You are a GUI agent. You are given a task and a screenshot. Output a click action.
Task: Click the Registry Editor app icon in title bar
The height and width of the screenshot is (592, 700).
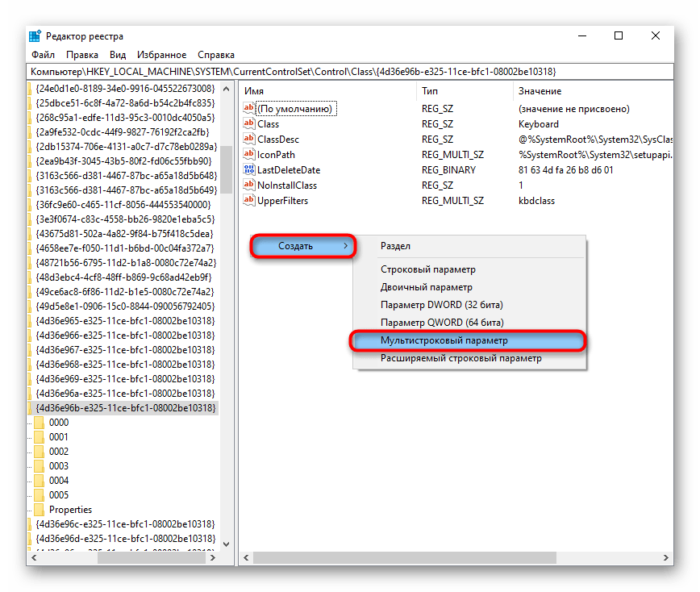pos(35,36)
